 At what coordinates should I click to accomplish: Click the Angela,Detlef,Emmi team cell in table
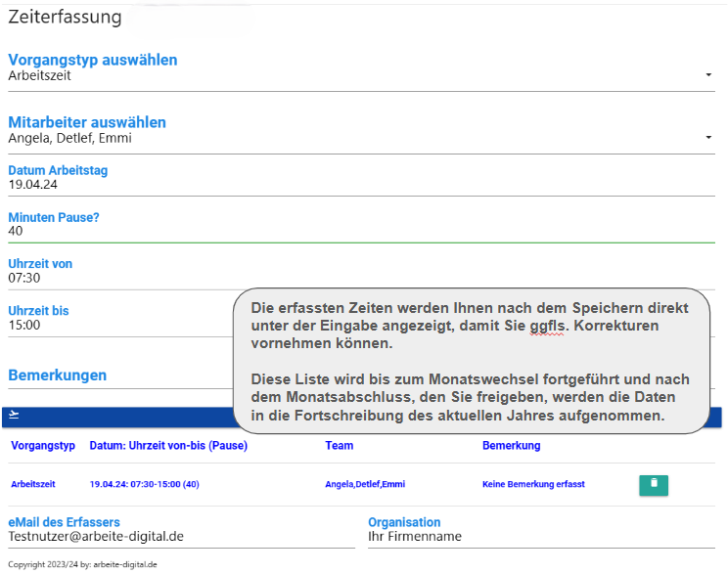365,484
